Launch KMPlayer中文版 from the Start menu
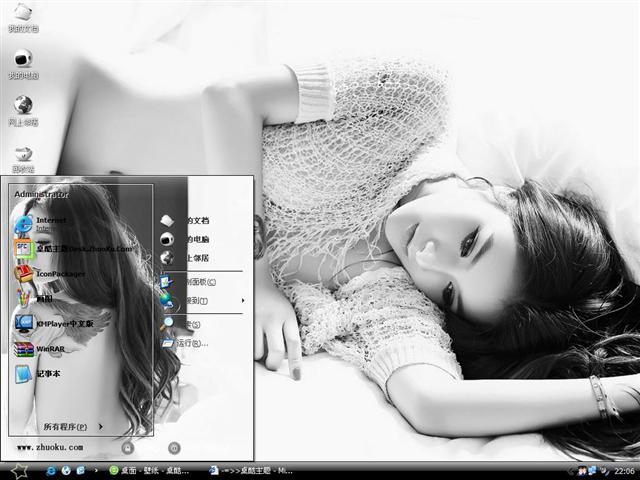The height and width of the screenshot is (480, 640). pyautogui.click(x=54, y=324)
